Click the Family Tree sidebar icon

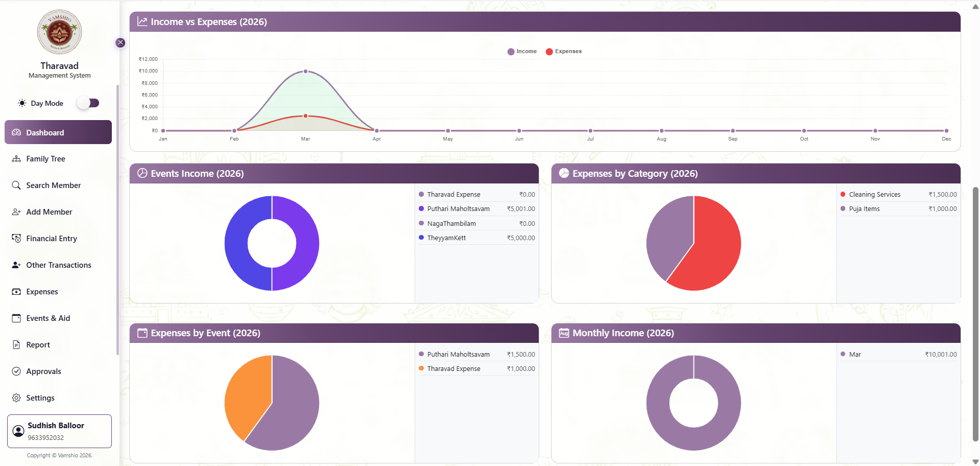(16, 159)
